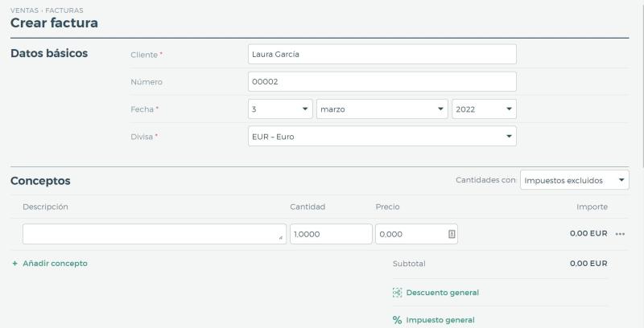Click the Crear factura page title
Viewport: 644px width, 328px height.
coord(54,23)
